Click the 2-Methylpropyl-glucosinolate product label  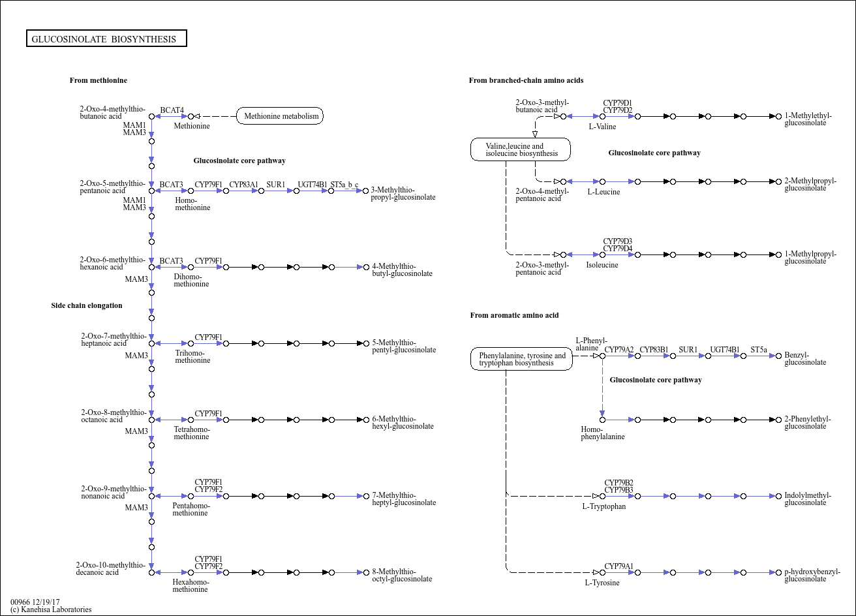810,184
